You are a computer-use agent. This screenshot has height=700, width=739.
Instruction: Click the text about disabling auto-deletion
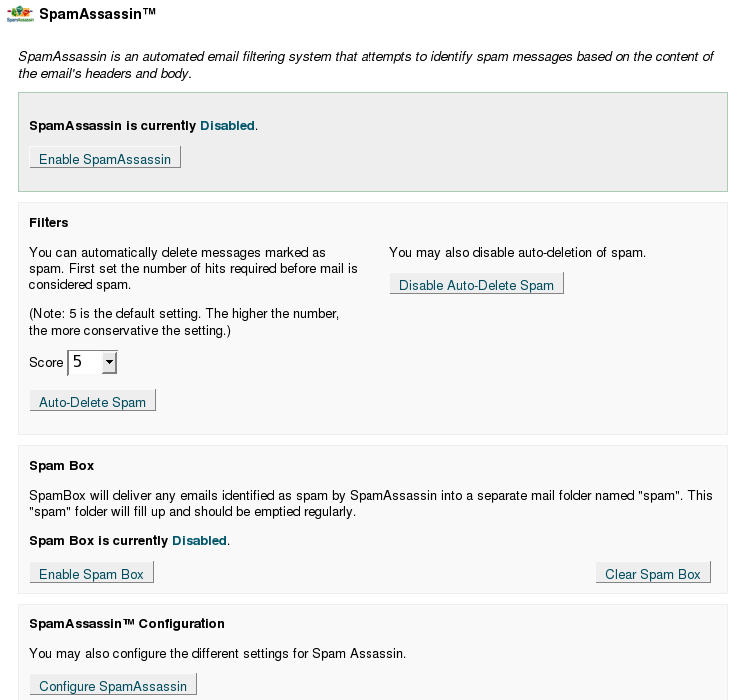coord(517,253)
